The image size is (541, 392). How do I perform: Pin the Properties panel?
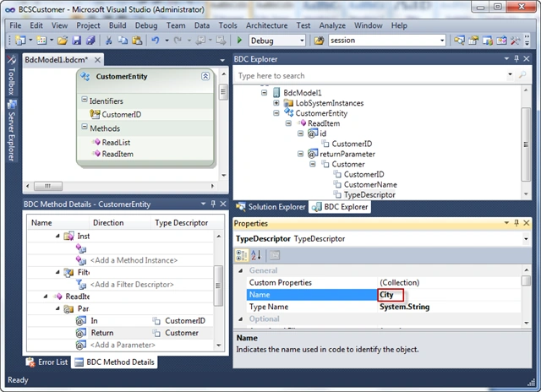[516, 223]
